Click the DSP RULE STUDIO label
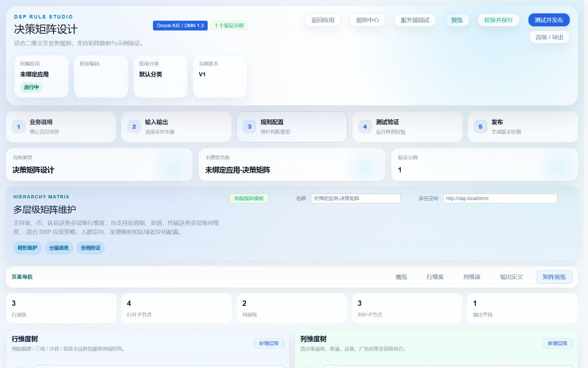The image size is (588, 368). point(44,17)
